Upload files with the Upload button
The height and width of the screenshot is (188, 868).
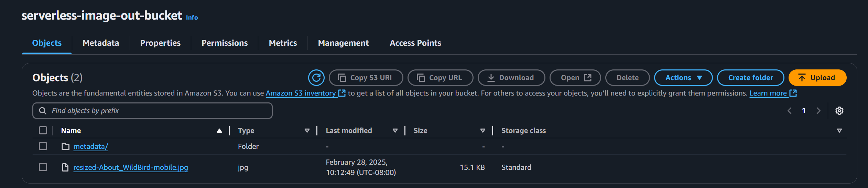pos(817,78)
